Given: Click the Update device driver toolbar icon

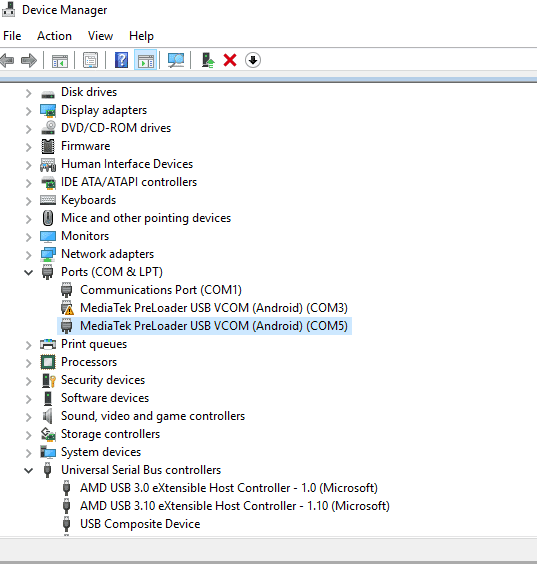Looking at the screenshot, I should [x=208, y=60].
